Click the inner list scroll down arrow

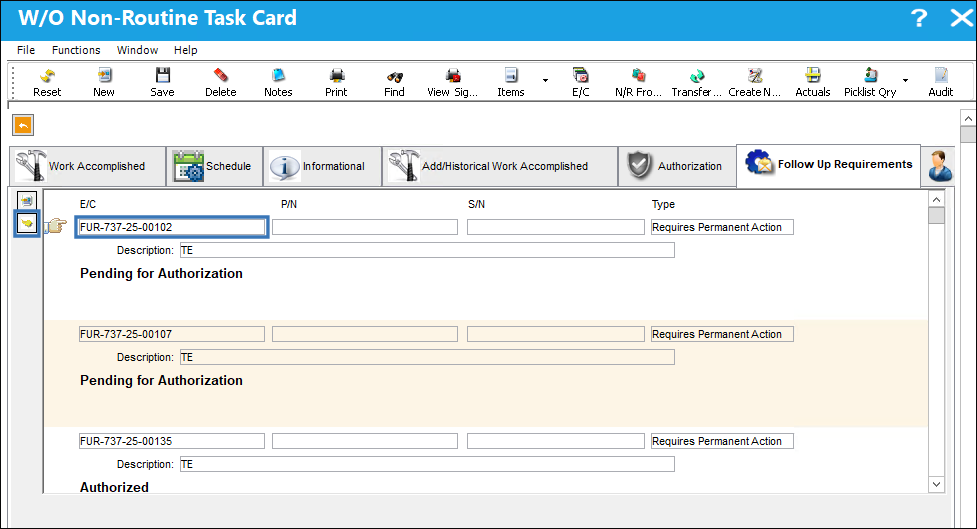(x=936, y=484)
